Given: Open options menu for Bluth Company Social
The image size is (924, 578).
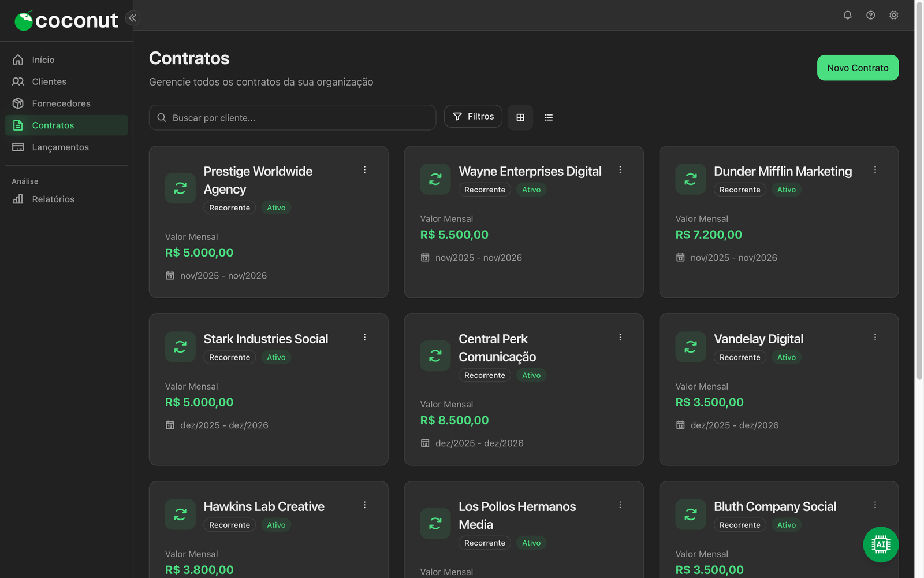Looking at the screenshot, I should [x=875, y=505].
